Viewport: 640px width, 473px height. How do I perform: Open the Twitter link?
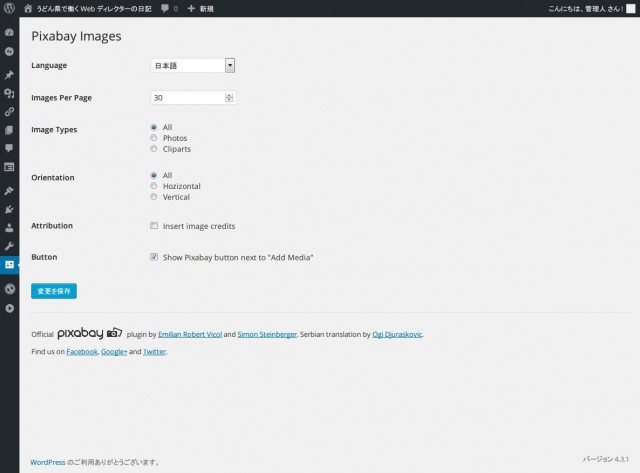pyautogui.click(x=154, y=351)
